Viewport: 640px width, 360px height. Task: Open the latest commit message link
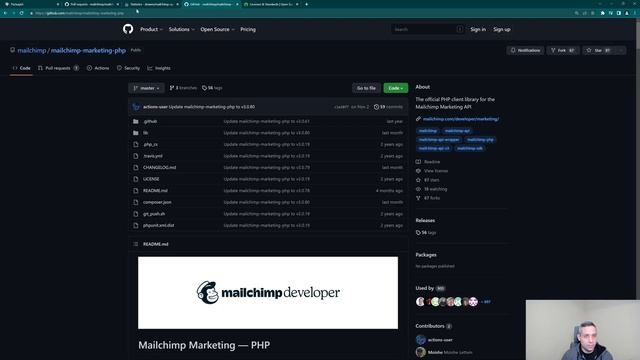point(212,107)
